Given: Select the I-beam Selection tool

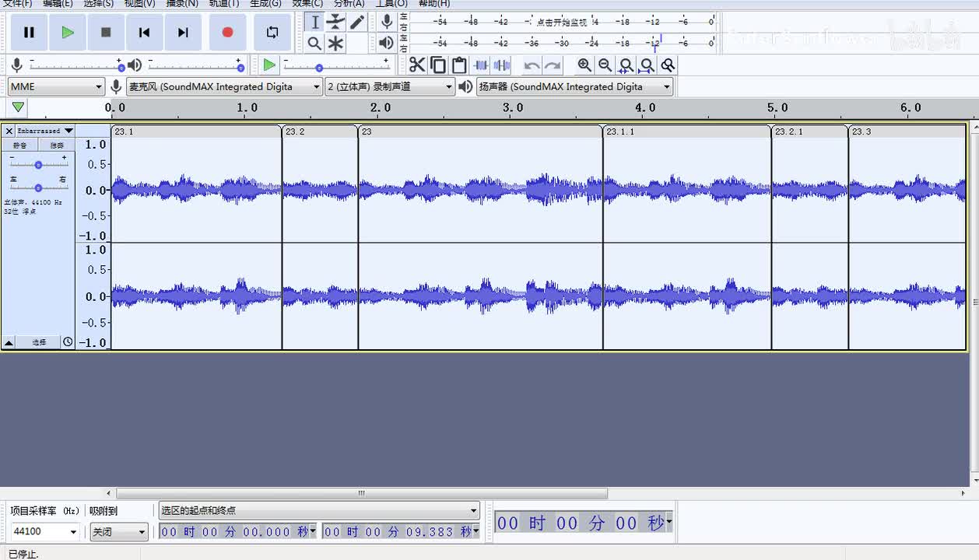Looking at the screenshot, I should tap(315, 23).
